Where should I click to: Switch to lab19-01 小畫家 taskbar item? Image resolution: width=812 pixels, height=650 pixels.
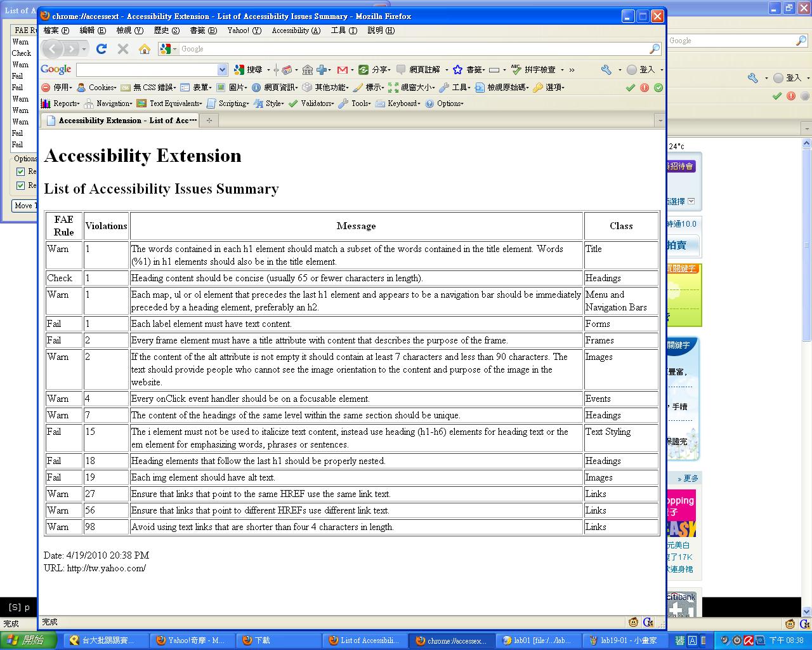click(x=624, y=640)
